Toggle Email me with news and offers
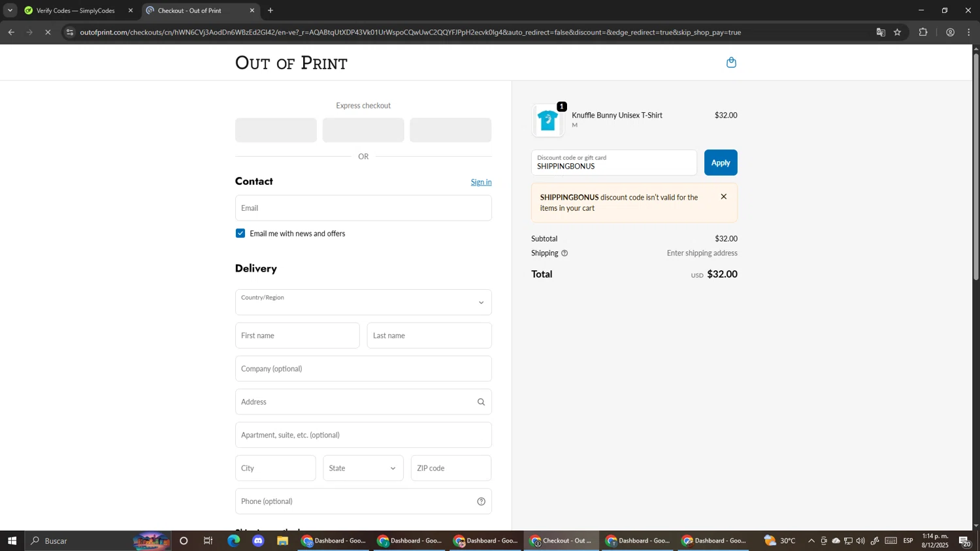Viewport: 980px width, 551px height. click(240, 234)
